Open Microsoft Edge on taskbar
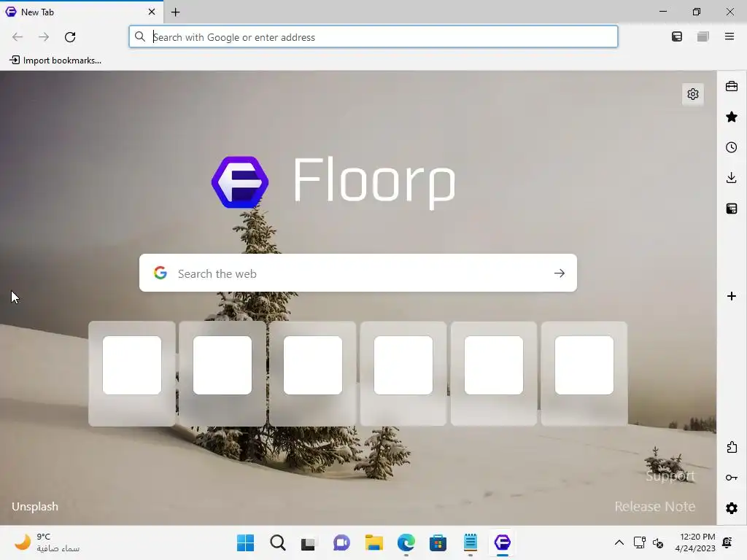 (406, 542)
